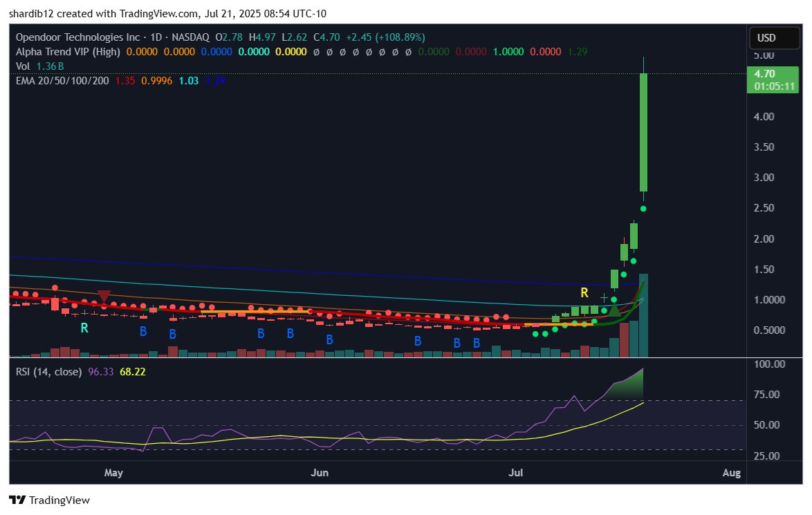Click the tallest volume bar on the right
This screenshot has width=812, height=515.
click(644, 315)
